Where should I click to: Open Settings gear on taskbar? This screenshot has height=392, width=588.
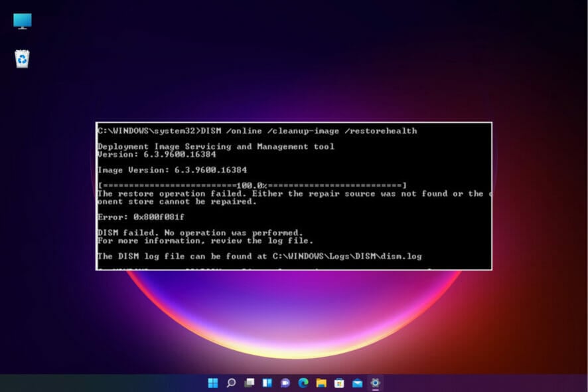(x=376, y=383)
